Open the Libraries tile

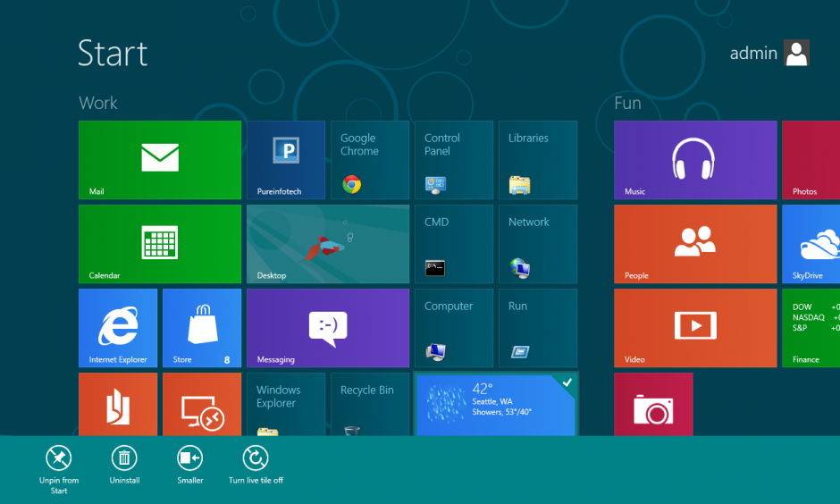538,160
